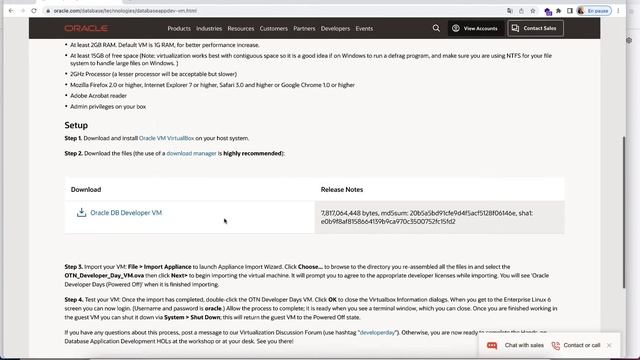Open the Chrome profile 'En pause' chip

594,11
